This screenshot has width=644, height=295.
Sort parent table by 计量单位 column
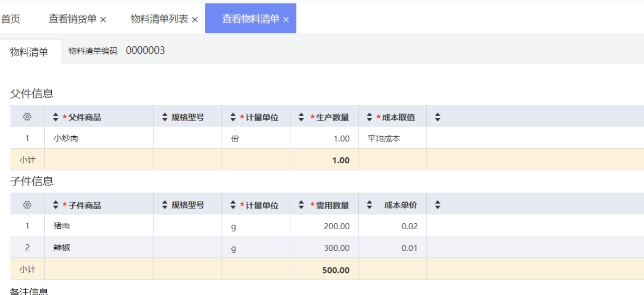[x=233, y=117]
